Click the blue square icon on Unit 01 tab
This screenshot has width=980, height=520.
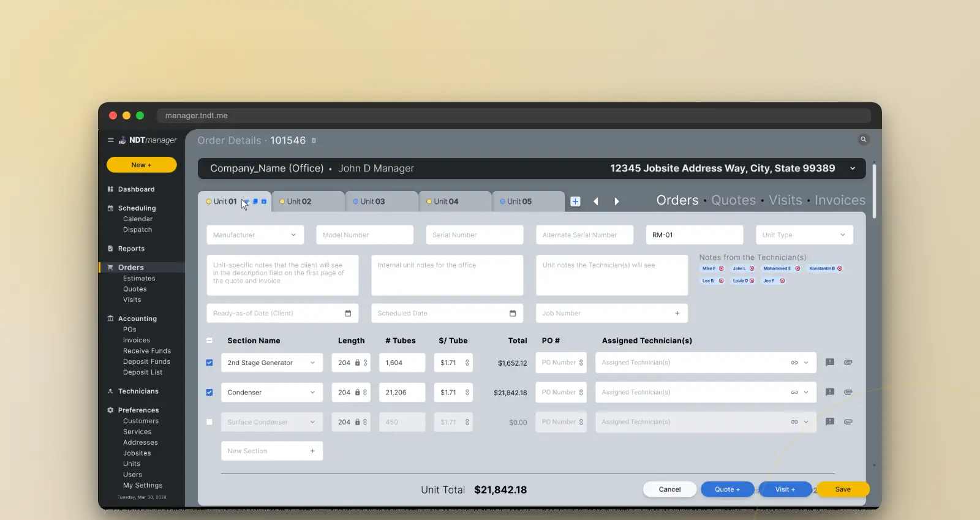(264, 202)
